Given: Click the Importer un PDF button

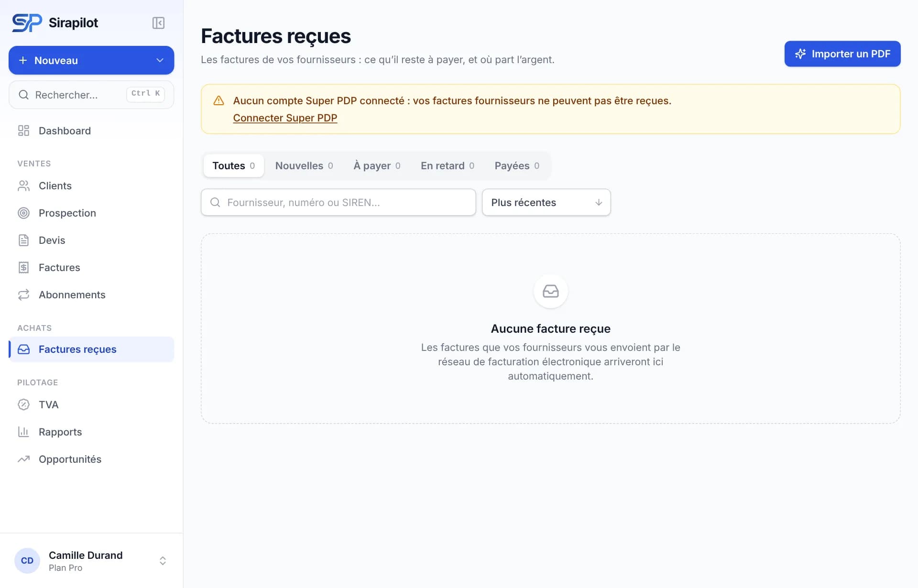Looking at the screenshot, I should [x=842, y=54].
